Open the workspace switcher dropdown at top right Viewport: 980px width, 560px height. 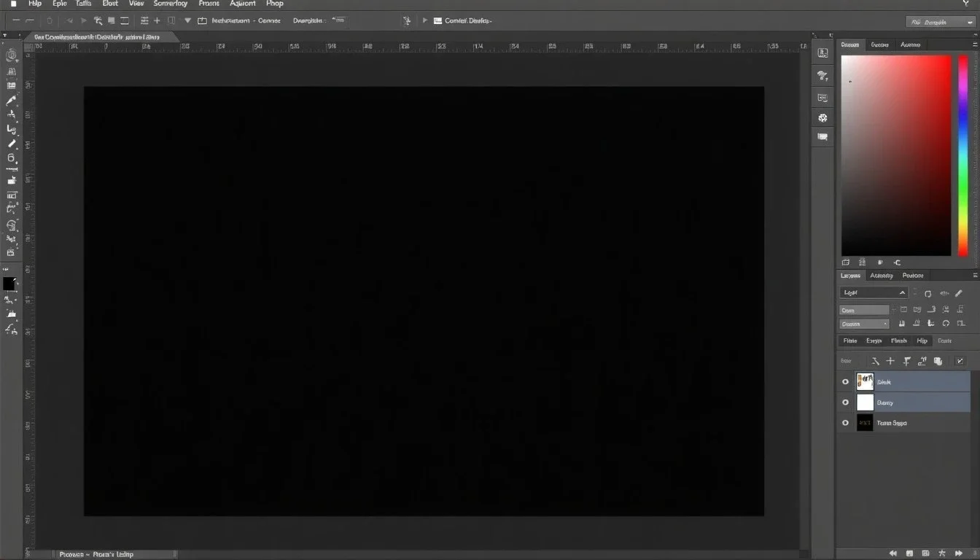940,22
